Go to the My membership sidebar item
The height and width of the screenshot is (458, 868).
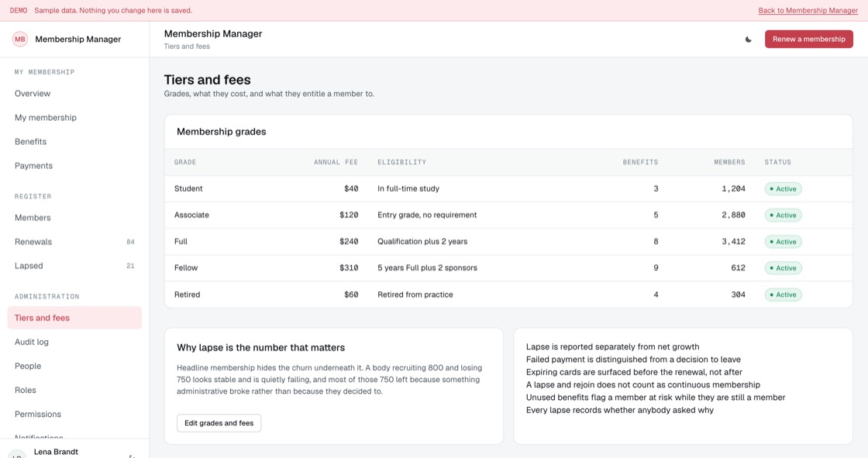pyautogui.click(x=74, y=118)
